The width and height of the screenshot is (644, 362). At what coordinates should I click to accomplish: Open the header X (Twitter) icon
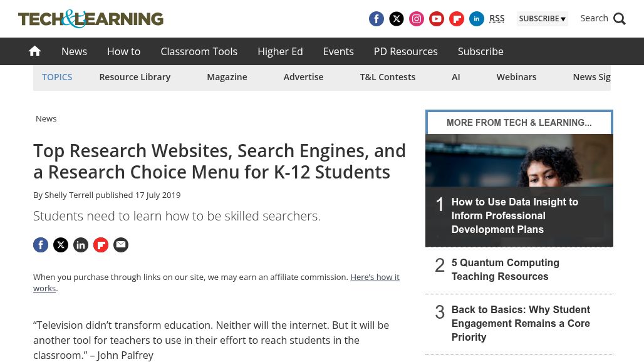(397, 19)
